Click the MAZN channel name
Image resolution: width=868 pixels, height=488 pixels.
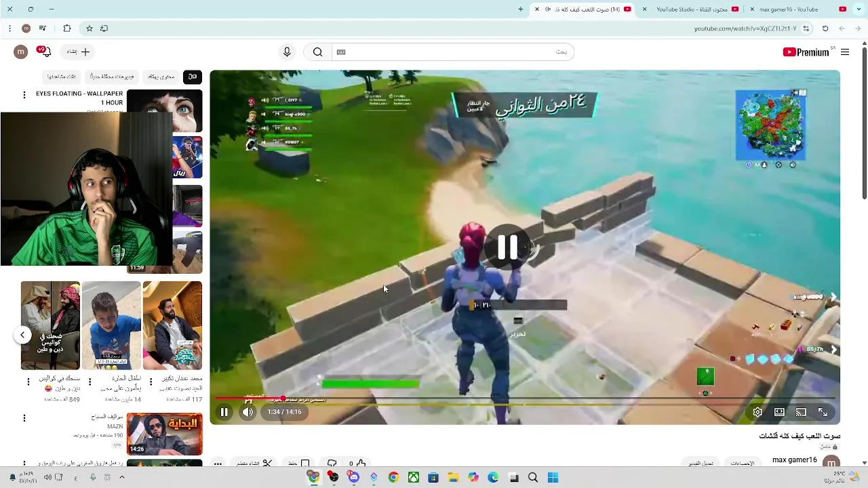pyautogui.click(x=115, y=426)
